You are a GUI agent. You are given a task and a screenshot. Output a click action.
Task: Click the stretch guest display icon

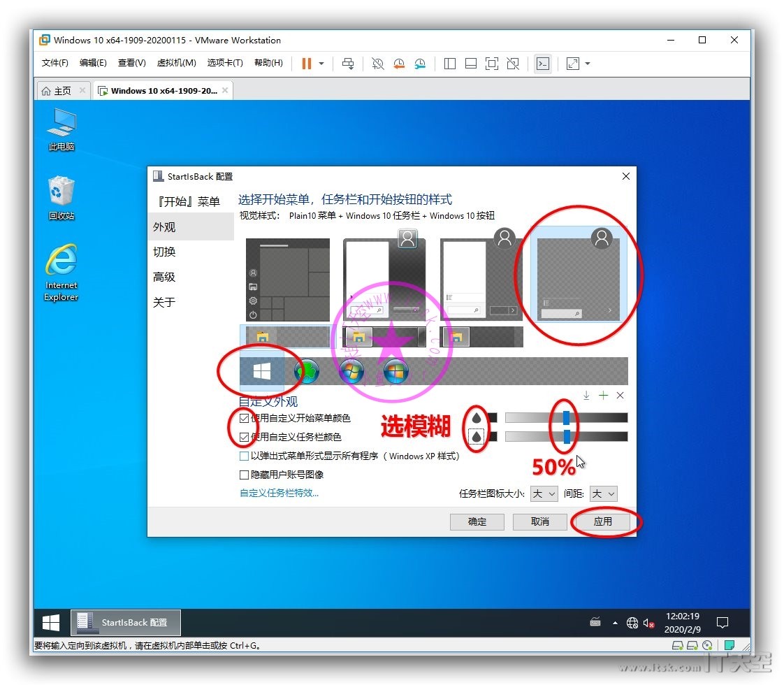572,64
